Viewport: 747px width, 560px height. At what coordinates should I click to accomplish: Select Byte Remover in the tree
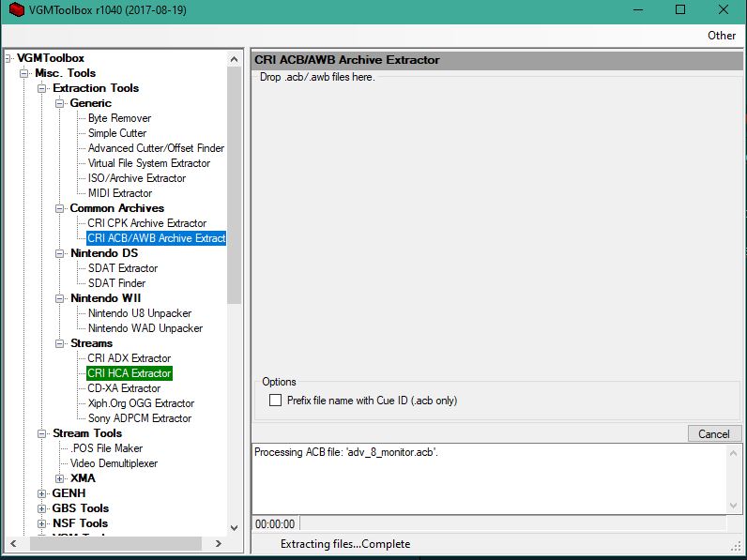tap(119, 118)
